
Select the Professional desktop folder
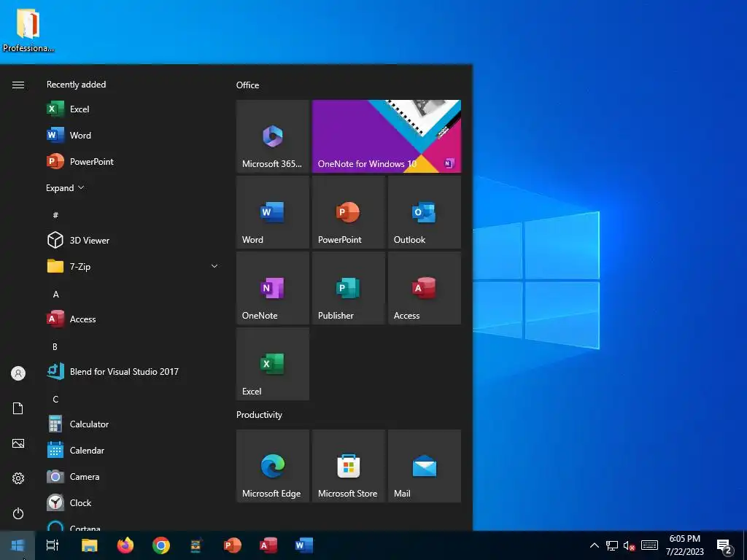[28, 31]
